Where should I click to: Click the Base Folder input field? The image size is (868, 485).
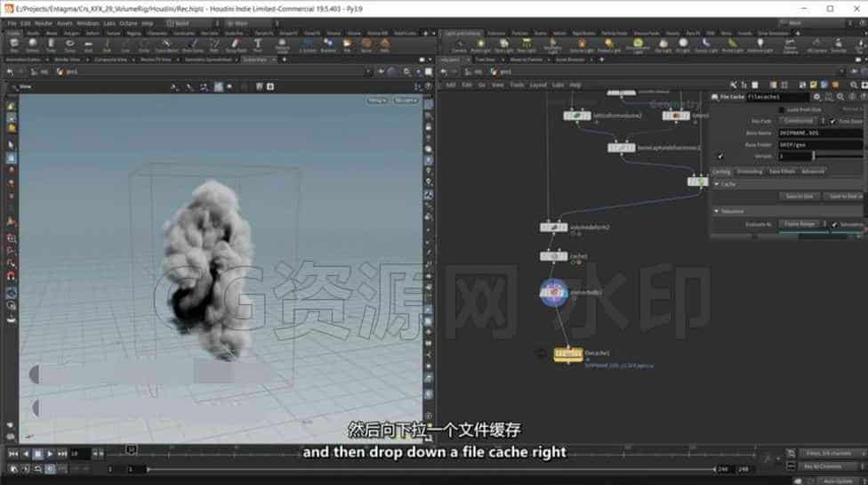(820, 144)
